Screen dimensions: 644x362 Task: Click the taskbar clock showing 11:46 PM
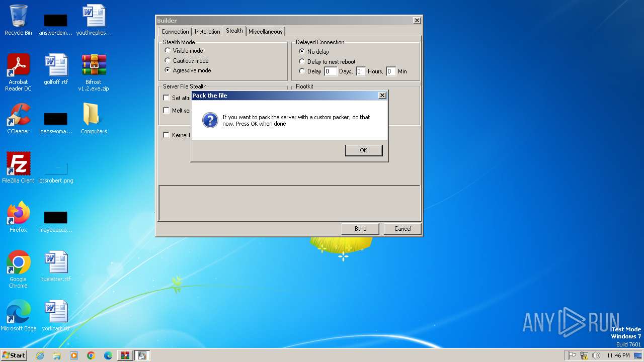click(x=618, y=355)
